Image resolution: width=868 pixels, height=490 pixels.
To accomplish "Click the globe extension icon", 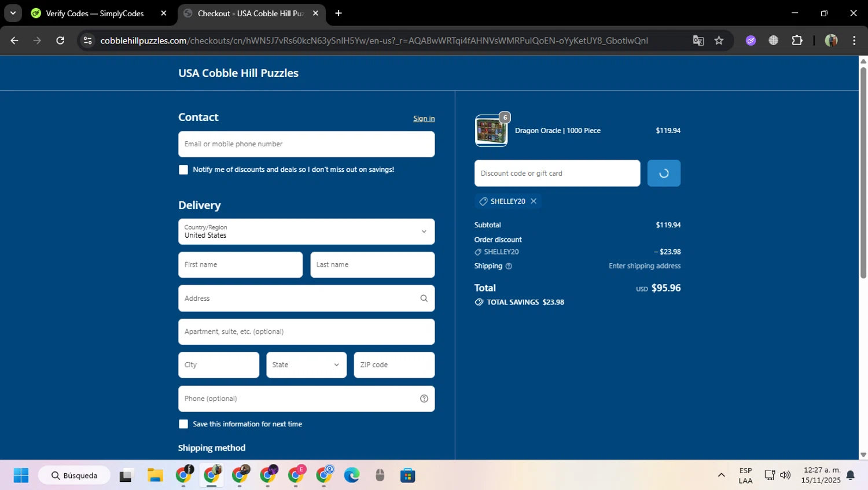I will point(773,40).
